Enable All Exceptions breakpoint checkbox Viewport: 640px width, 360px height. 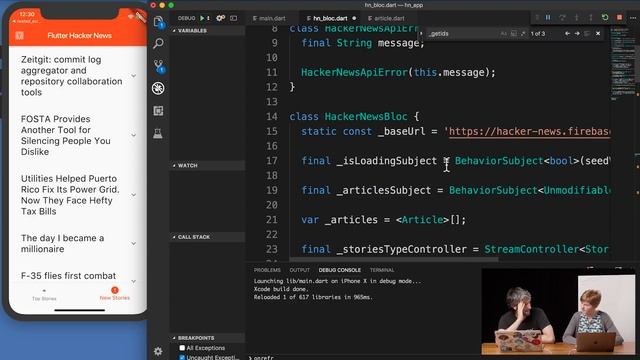point(182,348)
